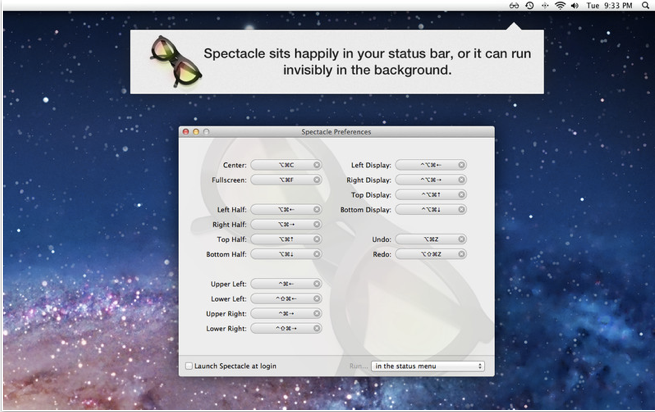
Task: Edit the Bottom Display shortcut field
Action: pos(431,209)
